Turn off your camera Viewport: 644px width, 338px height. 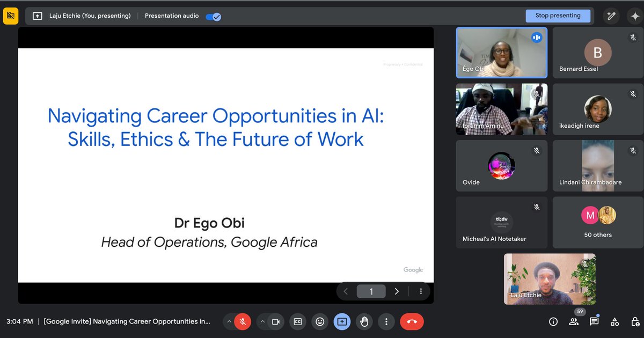276,321
